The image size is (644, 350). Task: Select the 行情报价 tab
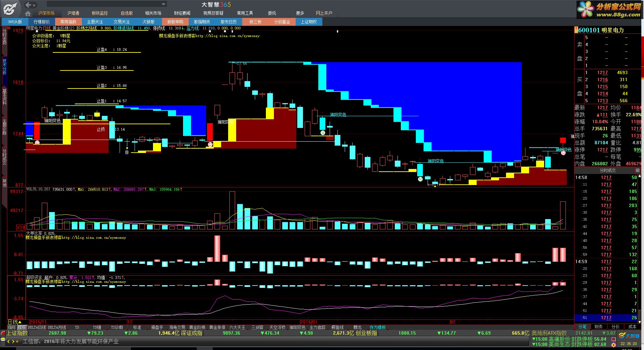tap(42, 22)
